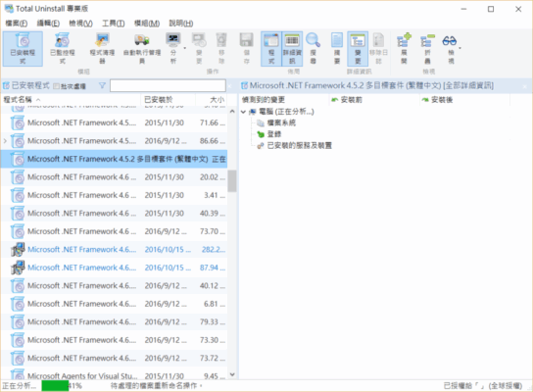Screen dimensions: 533x392
Task: Select the .NET Framework 4.5.2 多目標套件 row
Action: point(114,159)
